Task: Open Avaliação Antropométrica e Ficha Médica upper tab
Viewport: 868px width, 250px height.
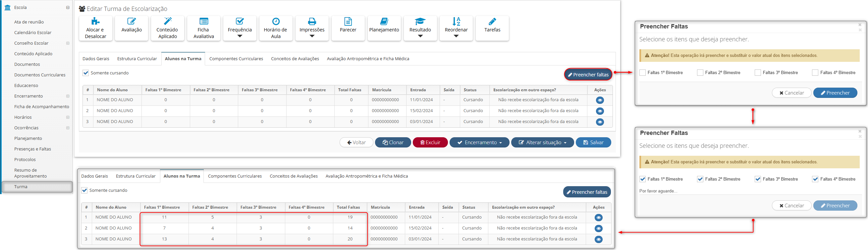Action: tap(368, 59)
